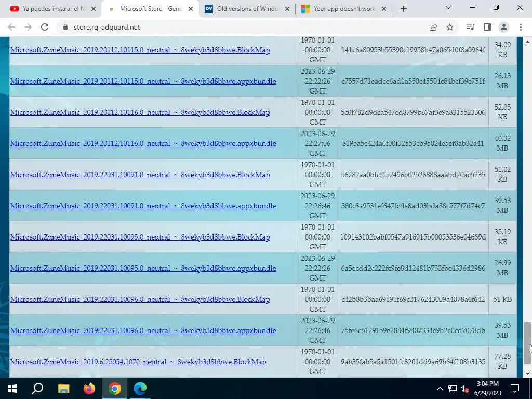
Task: Bookmark this page with the star icon
Action: (450, 27)
